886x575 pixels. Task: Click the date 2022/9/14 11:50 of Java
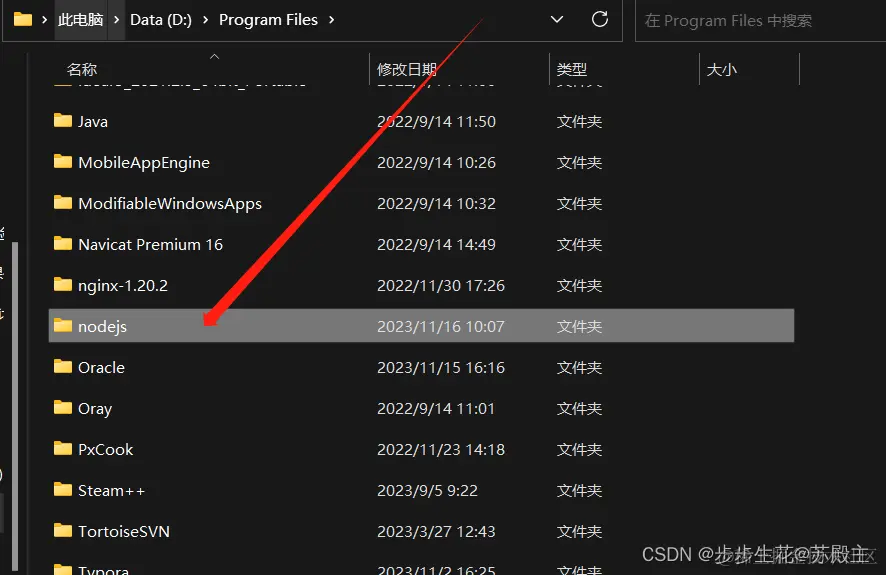coord(436,121)
